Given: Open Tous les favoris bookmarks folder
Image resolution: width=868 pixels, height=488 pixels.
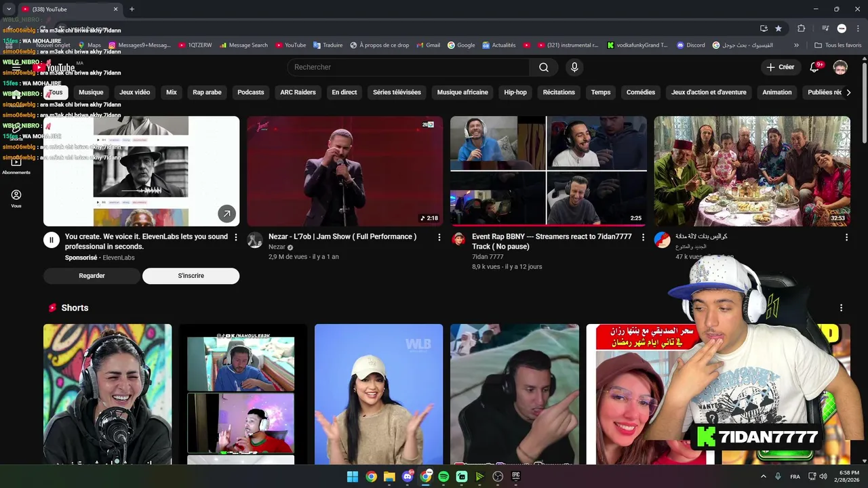Looking at the screenshot, I should (838, 45).
